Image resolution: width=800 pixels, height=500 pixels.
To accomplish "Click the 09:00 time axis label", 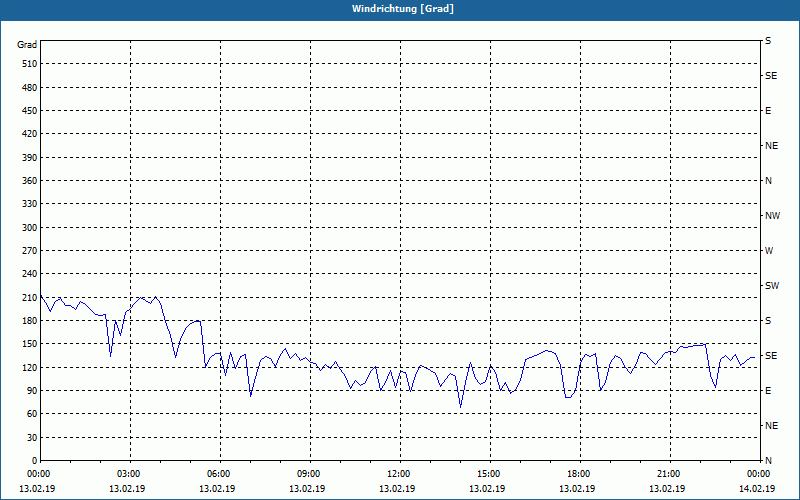I will (310, 473).
